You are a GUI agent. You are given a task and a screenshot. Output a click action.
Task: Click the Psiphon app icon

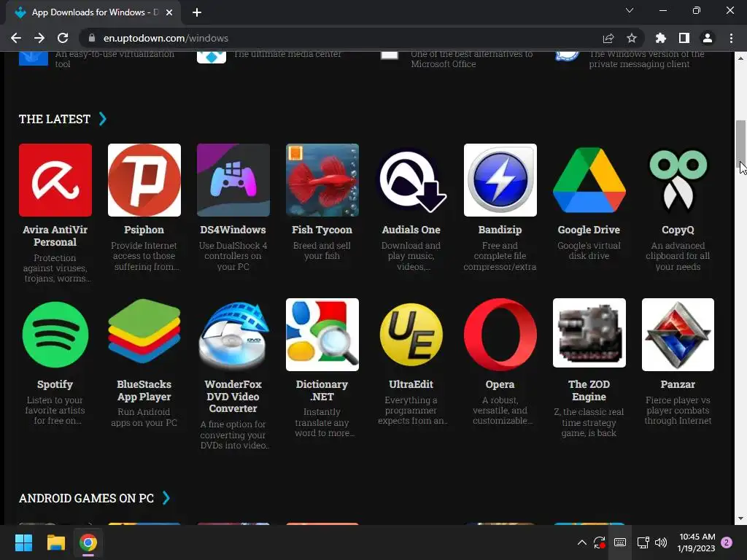click(144, 180)
